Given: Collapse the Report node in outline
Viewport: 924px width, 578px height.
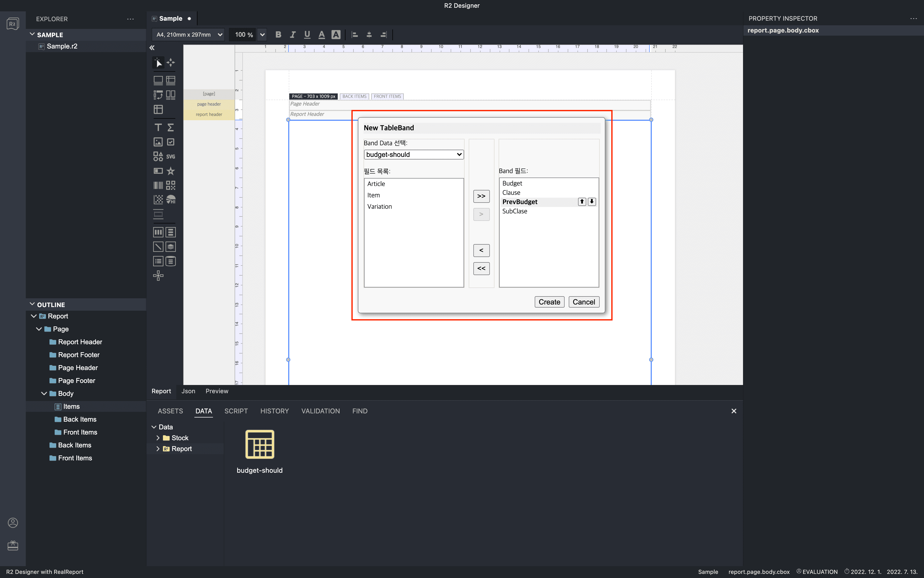Looking at the screenshot, I should pyautogui.click(x=34, y=316).
